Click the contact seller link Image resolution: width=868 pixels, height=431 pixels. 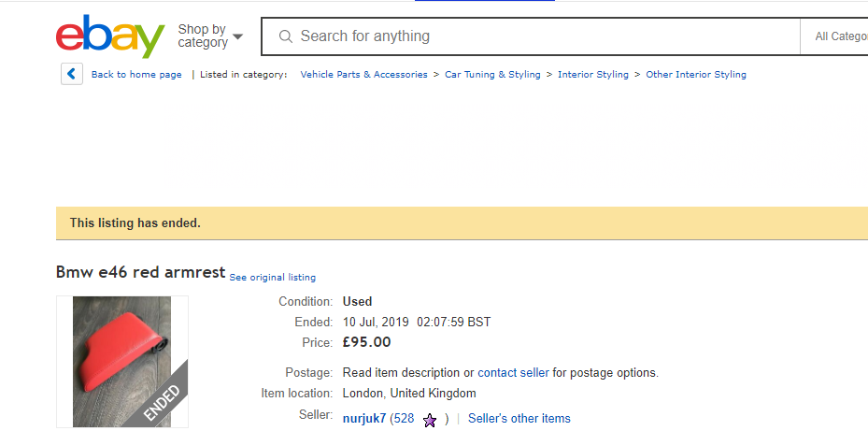[x=513, y=372]
